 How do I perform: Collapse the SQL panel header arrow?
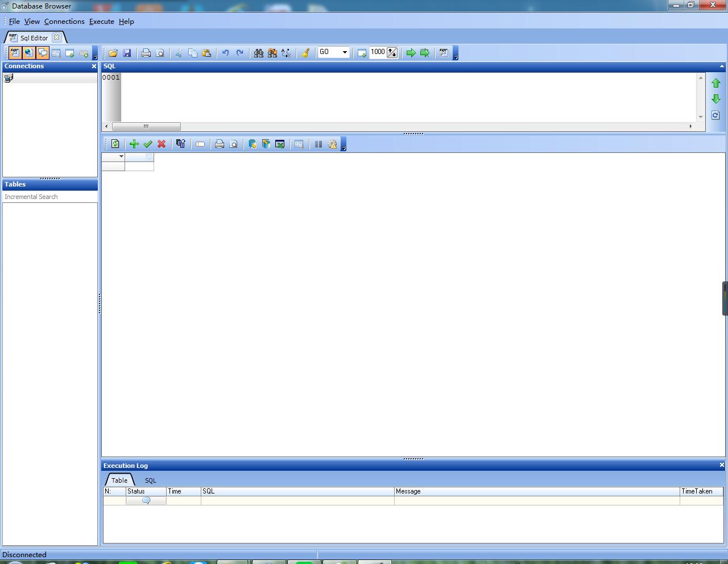click(x=722, y=67)
